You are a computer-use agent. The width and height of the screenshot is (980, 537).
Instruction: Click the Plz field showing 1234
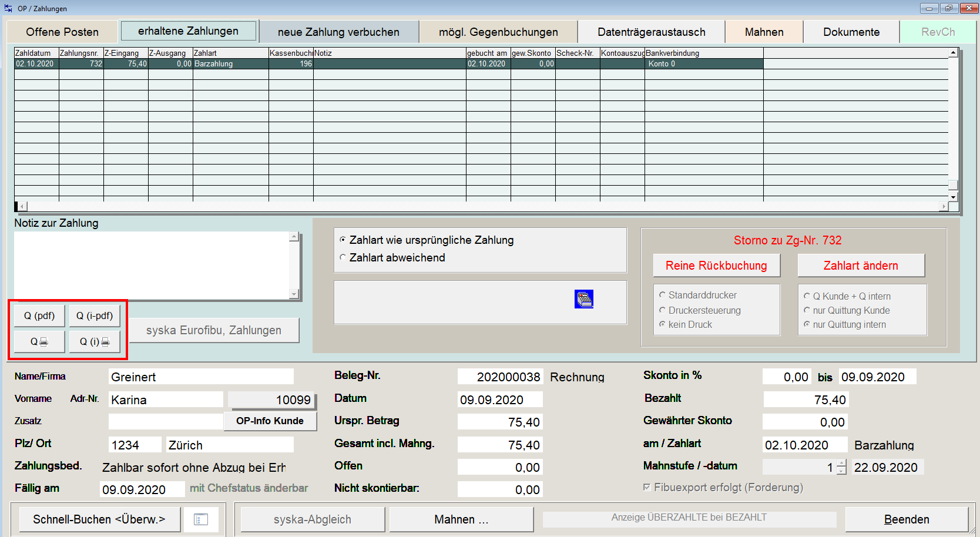(135, 445)
